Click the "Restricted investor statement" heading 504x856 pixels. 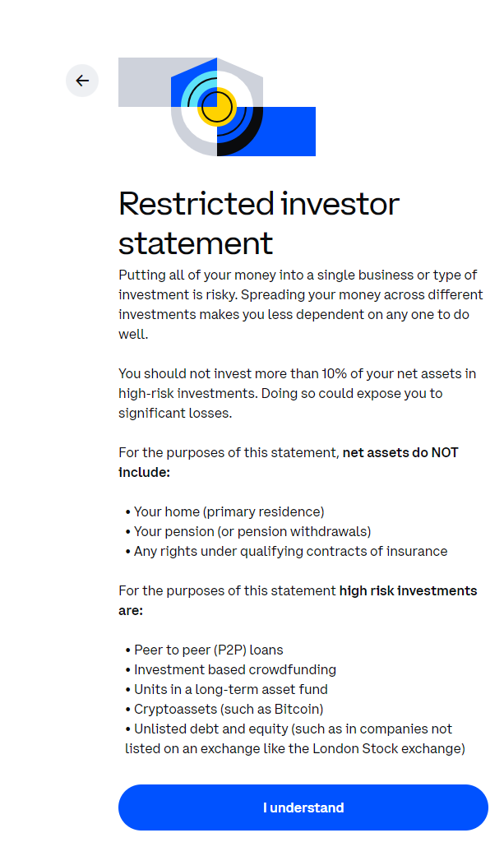coord(259,223)
